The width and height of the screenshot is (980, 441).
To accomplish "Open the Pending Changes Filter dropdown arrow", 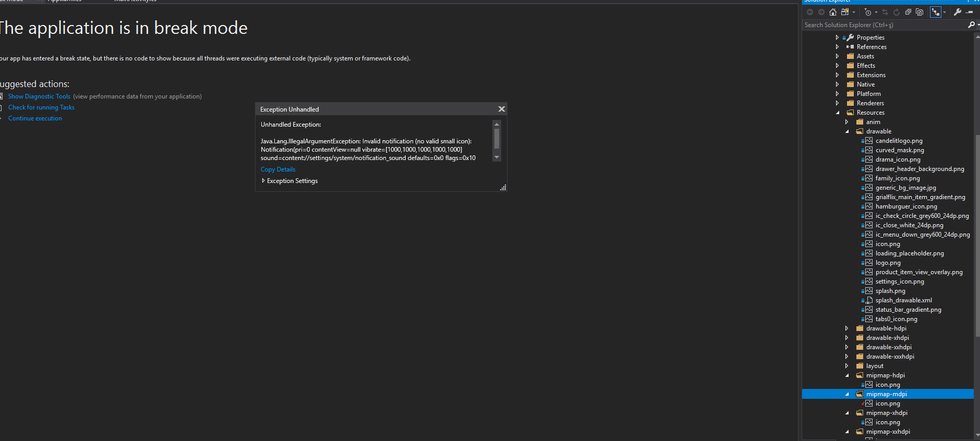I will click(x=876, y=12).
